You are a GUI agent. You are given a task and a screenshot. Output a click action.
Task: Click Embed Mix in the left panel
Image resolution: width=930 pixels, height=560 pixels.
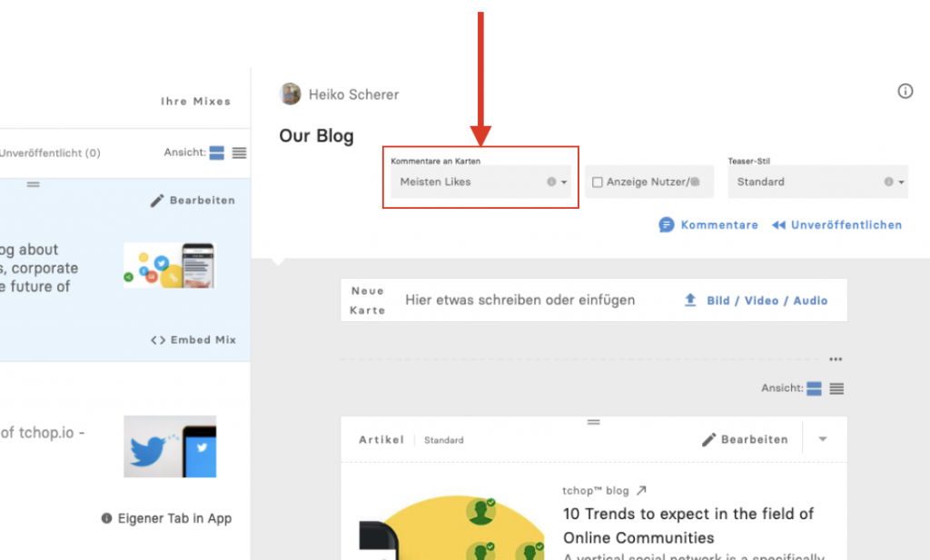tap(193, 340)
